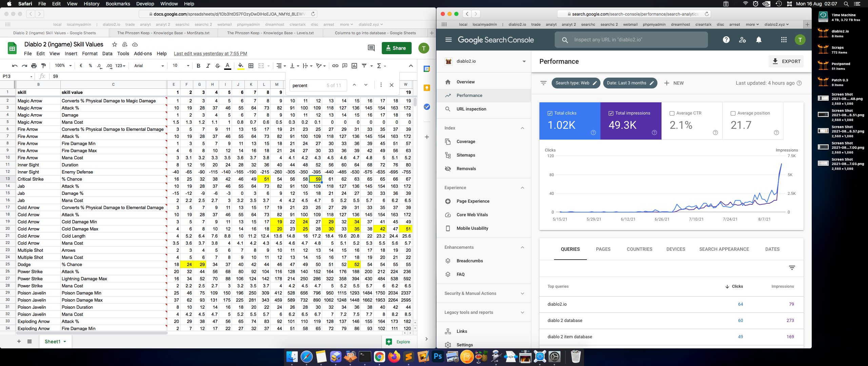Go to previous find result

click(x=354, y=85)
